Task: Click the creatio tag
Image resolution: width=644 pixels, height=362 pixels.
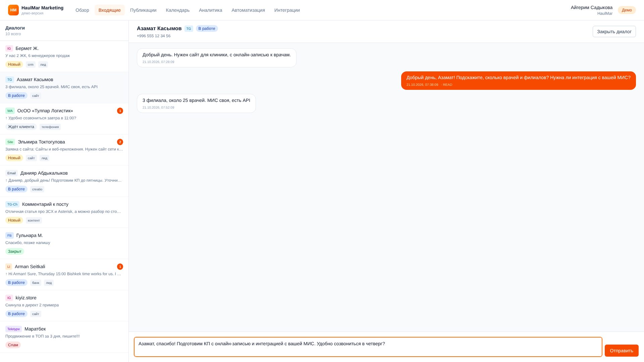Action: tap(37, 189)
